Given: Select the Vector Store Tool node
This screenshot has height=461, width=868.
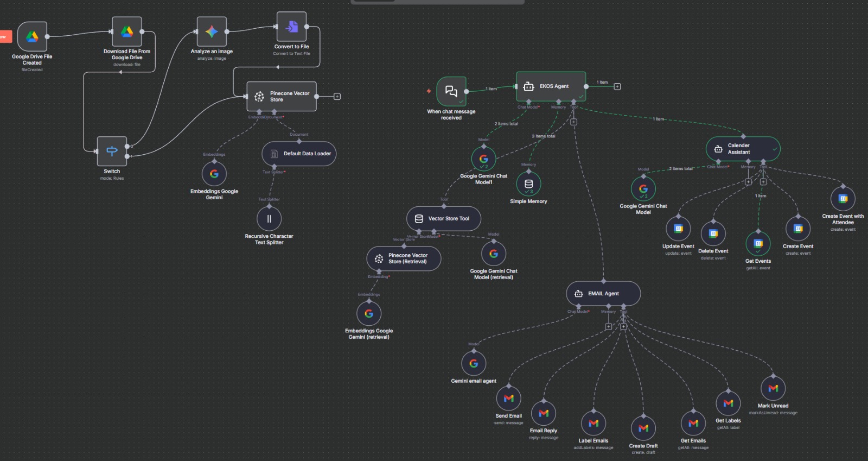Looking at the screenshot, I should (x=444, y=219).
